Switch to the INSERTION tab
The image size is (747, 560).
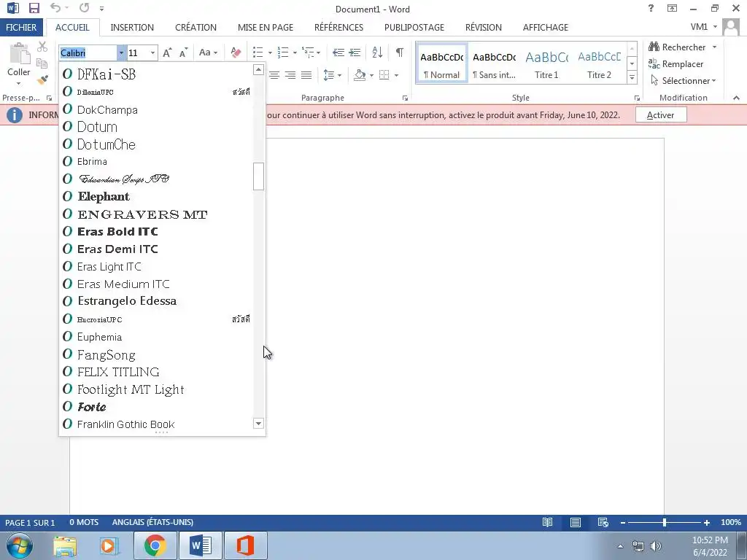click(132, 27)
